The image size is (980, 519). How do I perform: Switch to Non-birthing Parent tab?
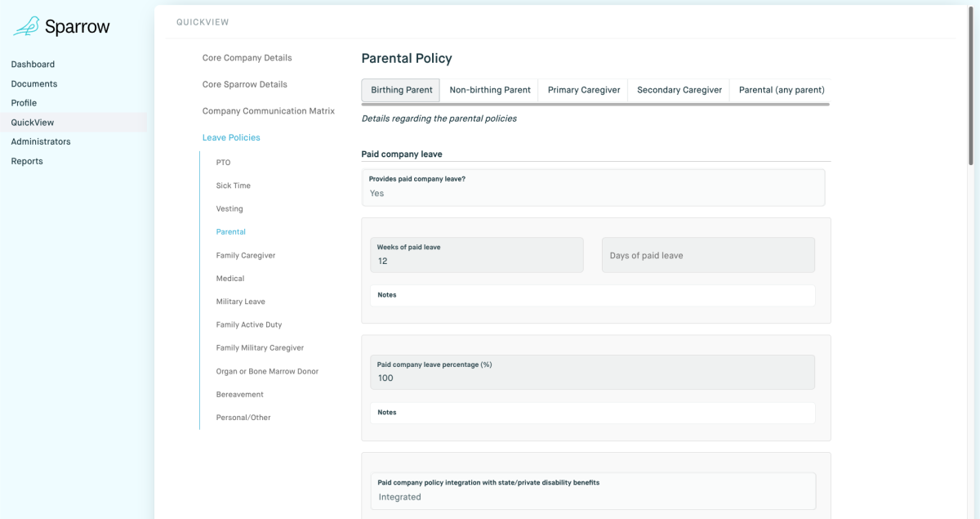coord(490,91)
